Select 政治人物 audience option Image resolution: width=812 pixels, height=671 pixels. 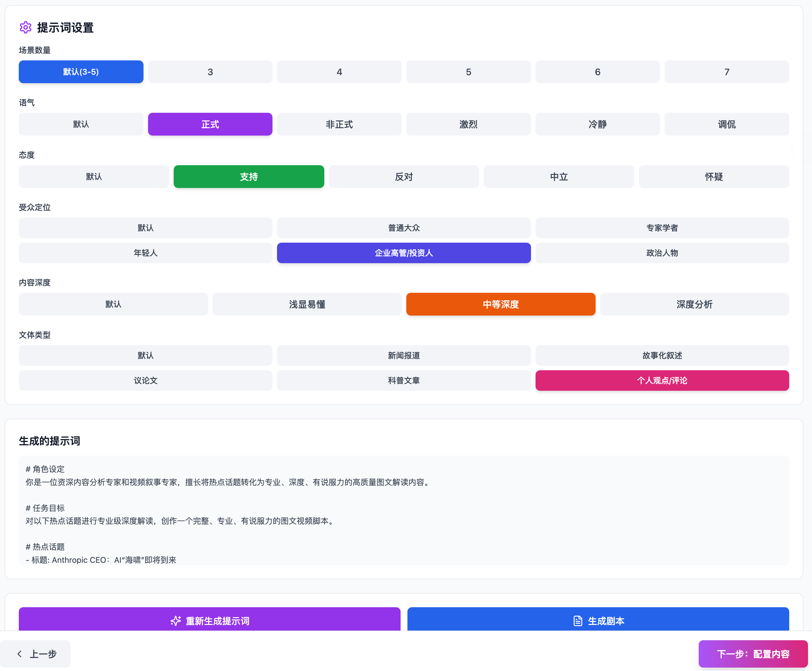pyautogui.click(x=662, y=253)
